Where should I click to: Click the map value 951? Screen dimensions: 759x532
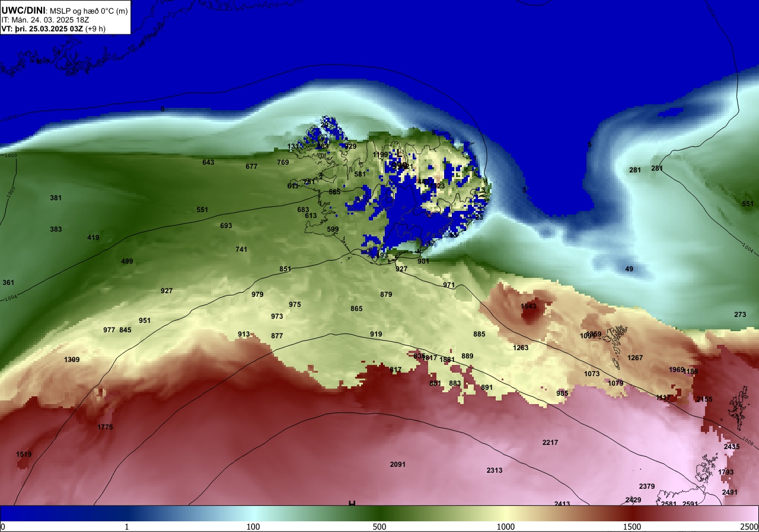coord(145,321)
